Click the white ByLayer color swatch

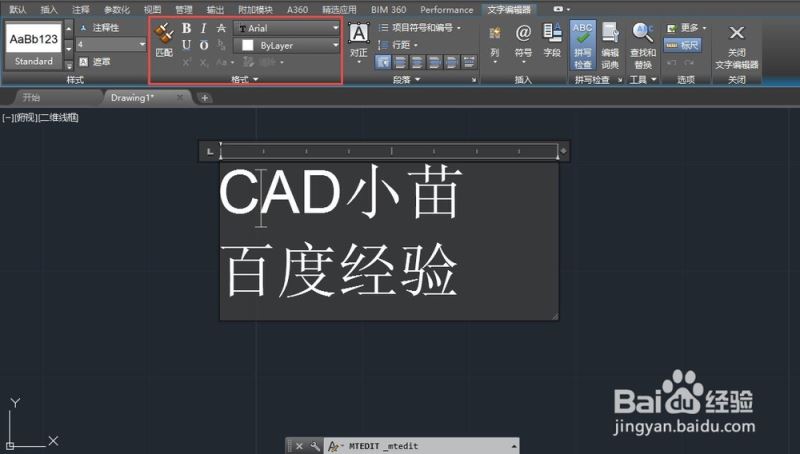tap(247, 45)
